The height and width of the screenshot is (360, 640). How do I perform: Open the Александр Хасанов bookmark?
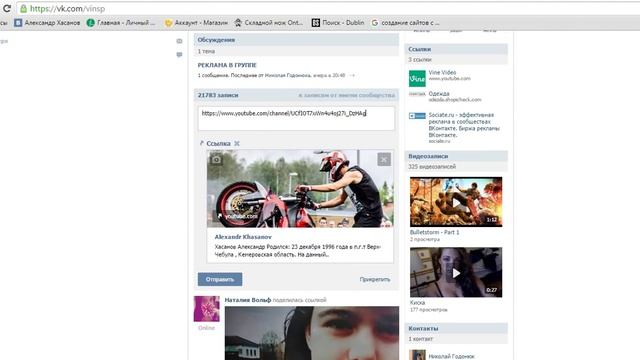pos(47,23)
